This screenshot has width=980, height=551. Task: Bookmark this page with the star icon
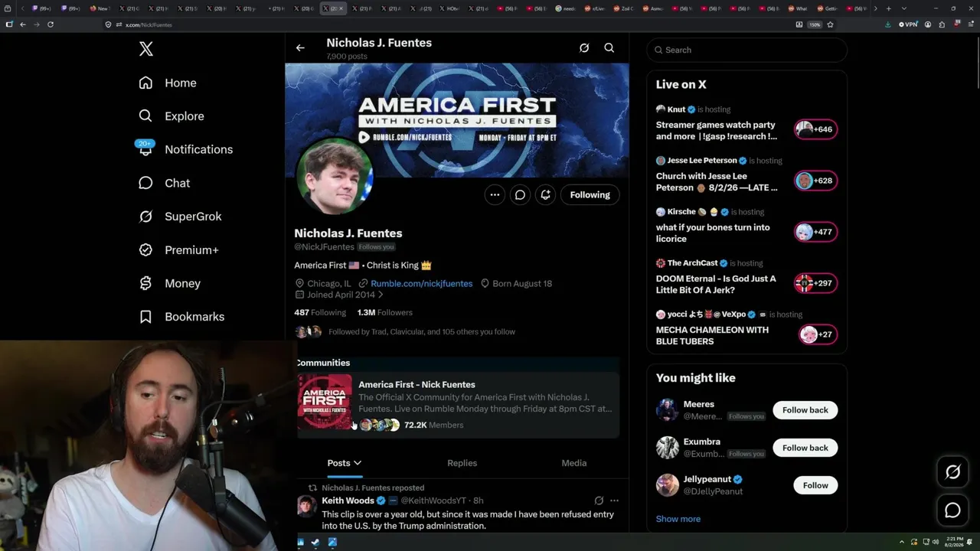coord(830,24)
